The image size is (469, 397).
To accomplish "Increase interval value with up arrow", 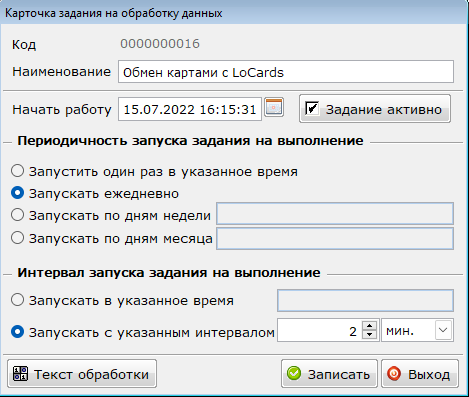I will click(x=369, y=326).
